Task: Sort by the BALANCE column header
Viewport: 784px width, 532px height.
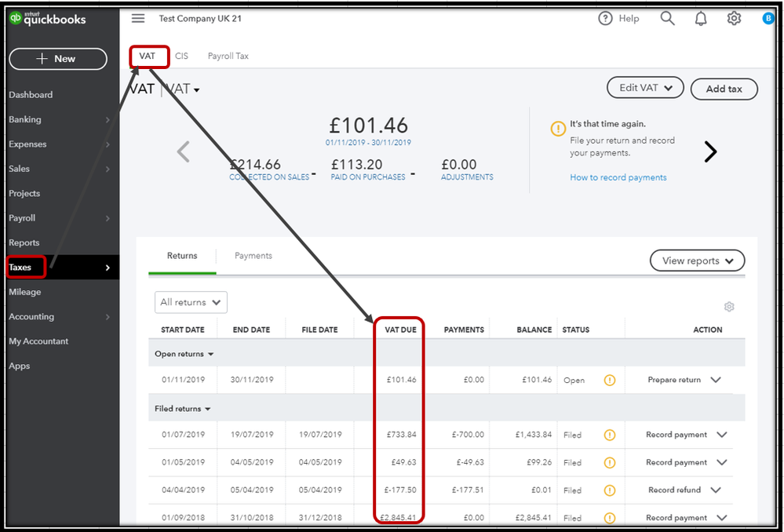Action: click(x=534, y=330)
